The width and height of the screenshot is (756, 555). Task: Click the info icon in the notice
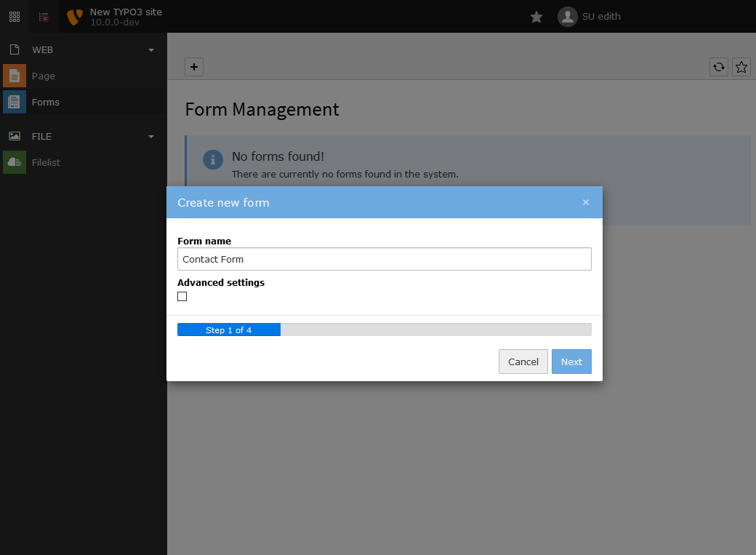pyautogui.click(x=212, y=159)
